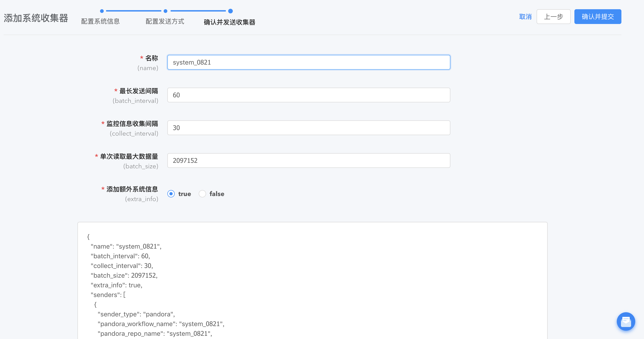Focus the collect_interval input with 30

(x=309, y=128)
